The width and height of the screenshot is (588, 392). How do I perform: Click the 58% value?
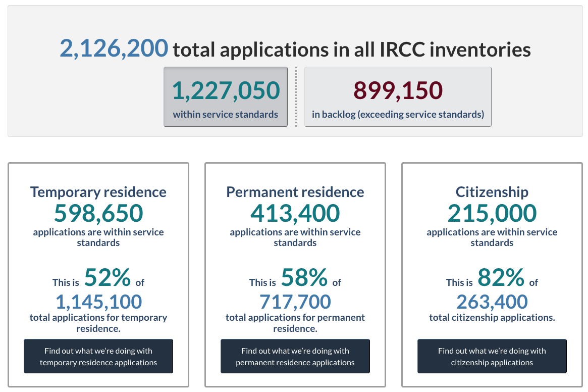click(x=304, y=277)
